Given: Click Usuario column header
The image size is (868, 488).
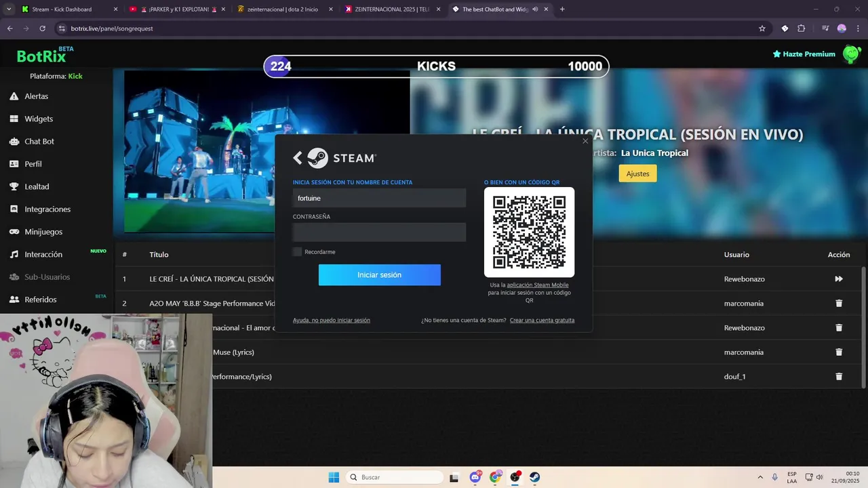Looking at the screenshot, I should pyautogui.click(x=736, y=255).
